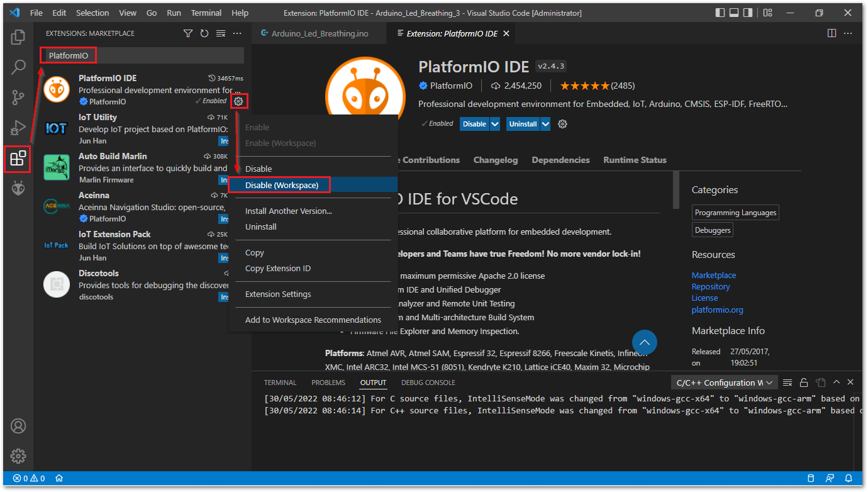Viewport: 868px width, 492px height.
Task: Switch to the Runtime Status tab
Action: pyautogui.click(x=635, y=160)
